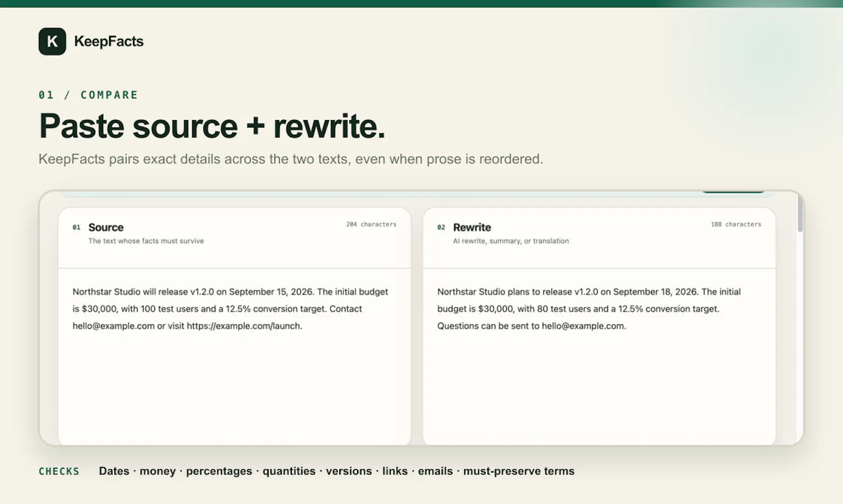This screenshot has width=843, height=504.
Task: Click the "Dates" word in checks list
Action: pyautogui.click(x=114, y=471)
